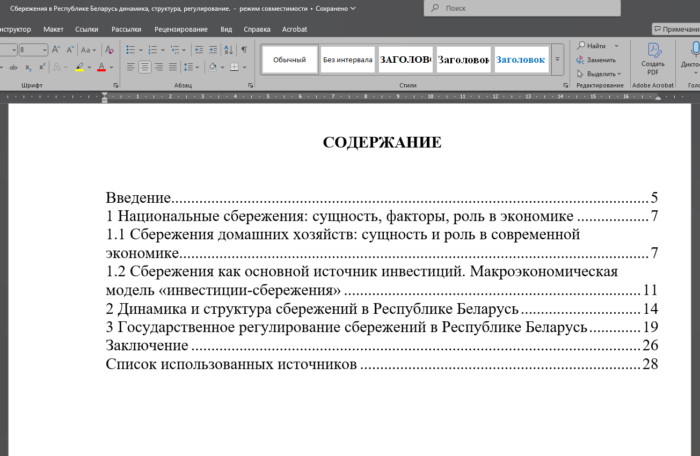700x456 pixels.
Task: Click the Найти magnifier icon
Action: [581, 46]
